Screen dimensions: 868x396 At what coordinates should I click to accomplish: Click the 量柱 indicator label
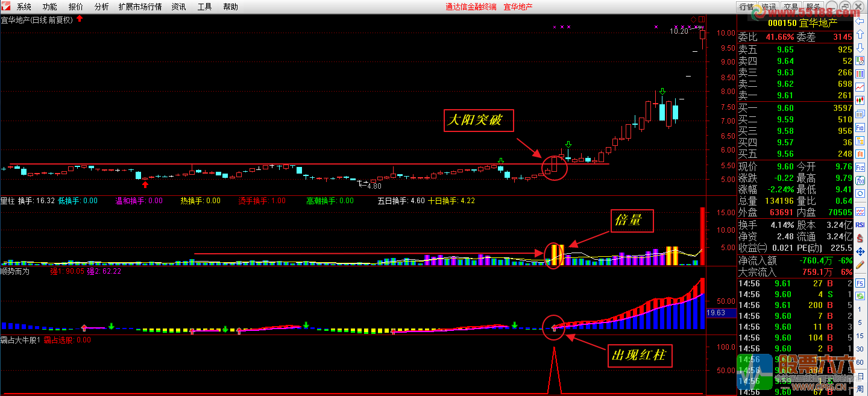click(7, 201)
